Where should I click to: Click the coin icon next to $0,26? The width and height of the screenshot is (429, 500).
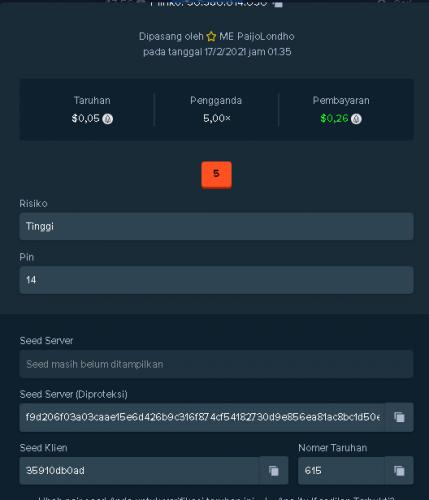pyautogui.click(x=356, y=119)
